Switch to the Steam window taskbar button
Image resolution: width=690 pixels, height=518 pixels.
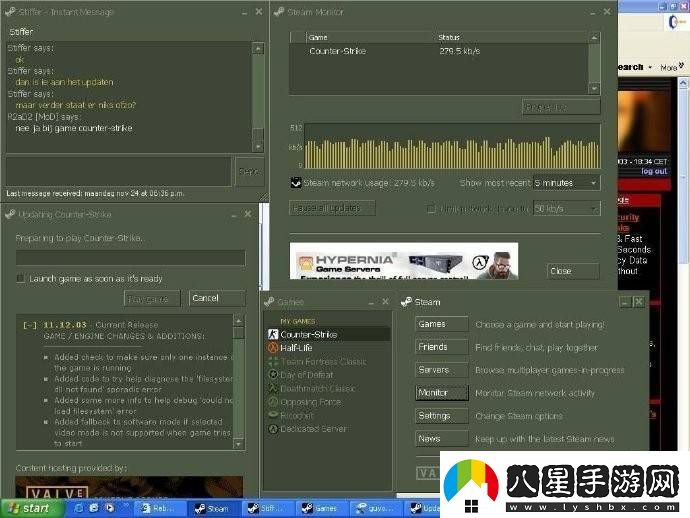click(x=212, y=509)
